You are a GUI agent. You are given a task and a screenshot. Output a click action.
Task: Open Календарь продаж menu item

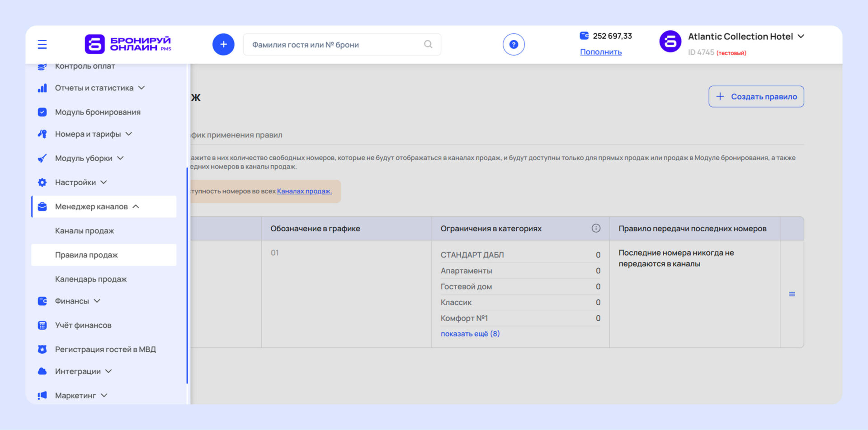91,279
